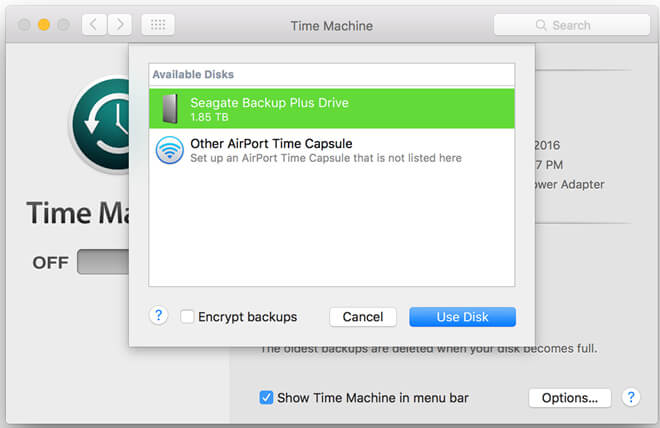Image resolution: width=660 pixels, height=428 pixels.
Task: Click the Seagate external drive icon
Action: pyautogui.click(x=170, y=109)
